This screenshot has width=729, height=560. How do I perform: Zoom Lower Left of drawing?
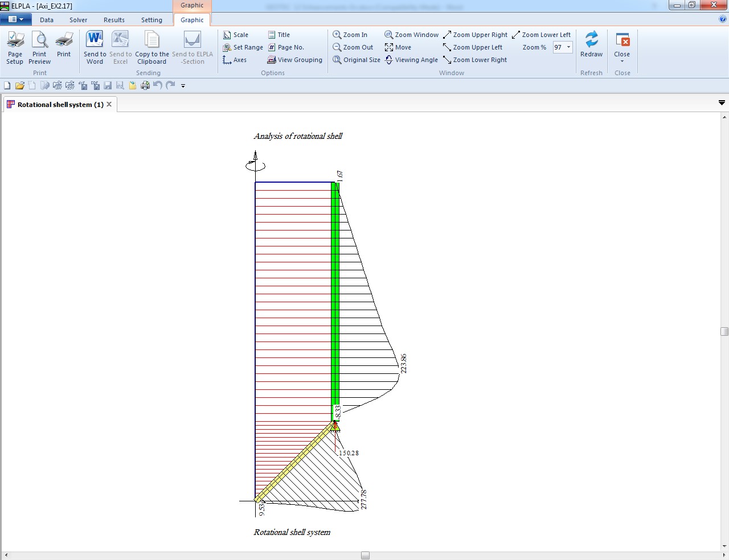541,35
